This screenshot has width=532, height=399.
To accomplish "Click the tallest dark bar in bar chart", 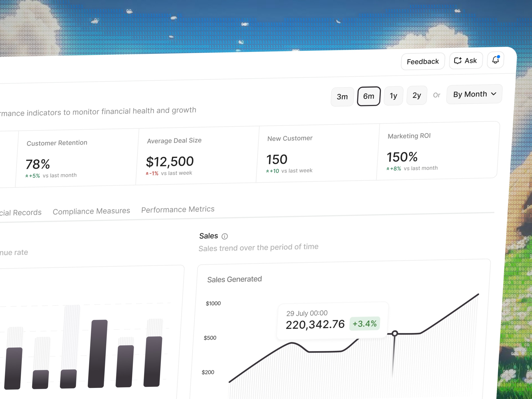I will coord(98,354).
